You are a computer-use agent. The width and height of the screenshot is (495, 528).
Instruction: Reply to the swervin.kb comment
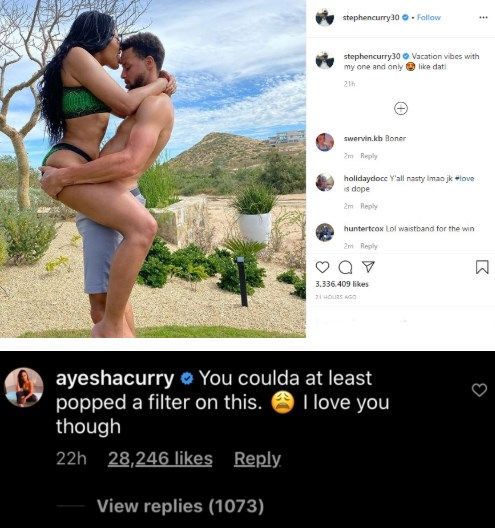click(369, 156)
